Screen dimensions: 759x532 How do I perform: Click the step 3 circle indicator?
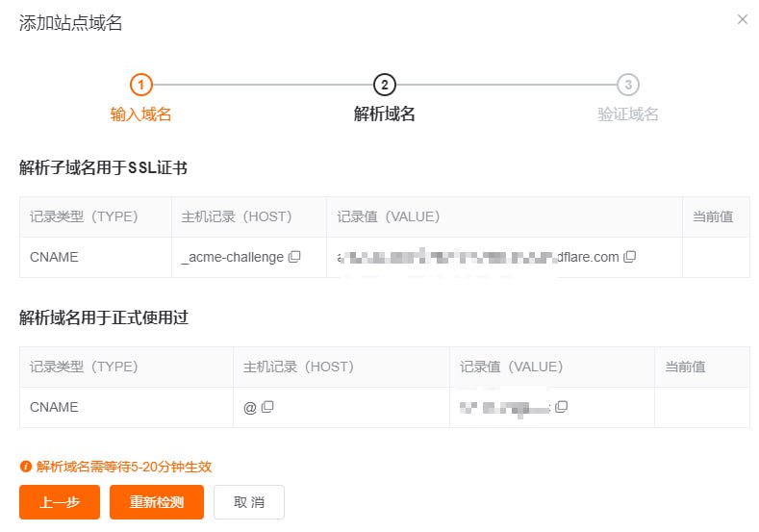point(628,85)
